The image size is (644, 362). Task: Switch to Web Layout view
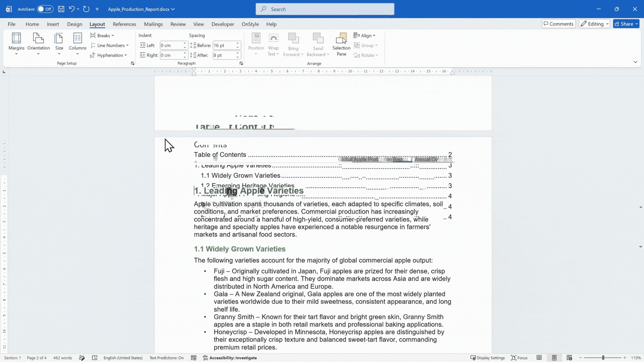pyautogui.click(x=569, y=358)
